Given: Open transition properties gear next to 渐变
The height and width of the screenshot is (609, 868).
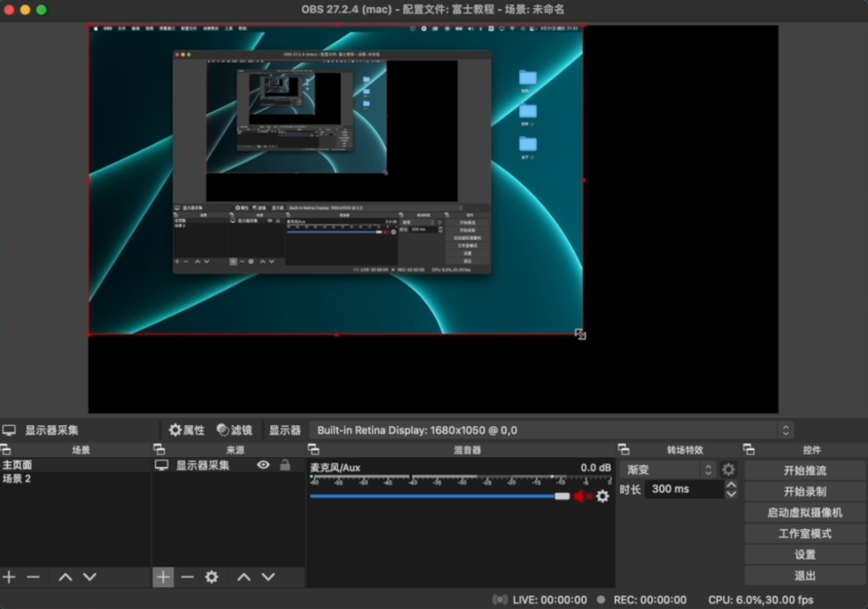Looking at the screenshot, I should 728,470.
